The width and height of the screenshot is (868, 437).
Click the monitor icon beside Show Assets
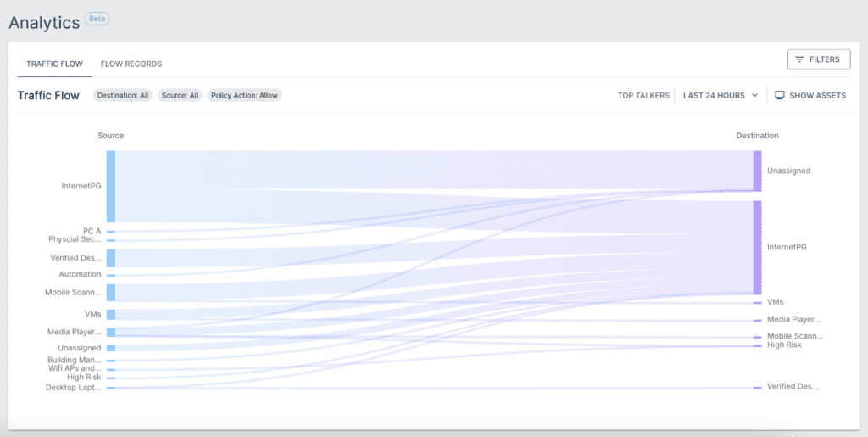point(779,96)
